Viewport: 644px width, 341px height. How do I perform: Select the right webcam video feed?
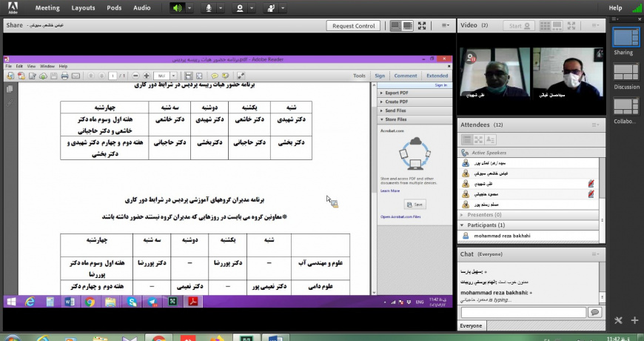click(x=568, y=73)
